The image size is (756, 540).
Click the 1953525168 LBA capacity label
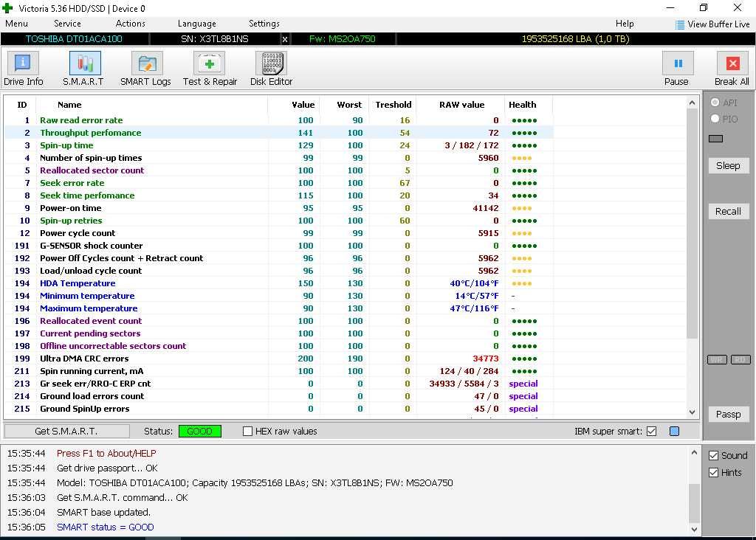click(x=575, y=39)
